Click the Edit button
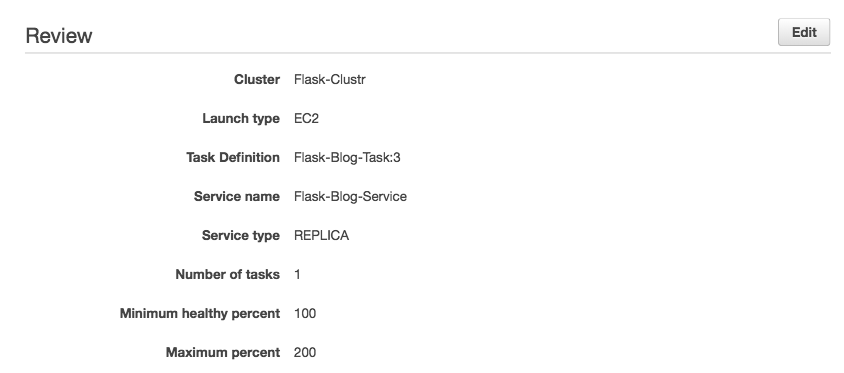This screenshot has width=844, height=373. pyautogui.click(x=804, y=32)
